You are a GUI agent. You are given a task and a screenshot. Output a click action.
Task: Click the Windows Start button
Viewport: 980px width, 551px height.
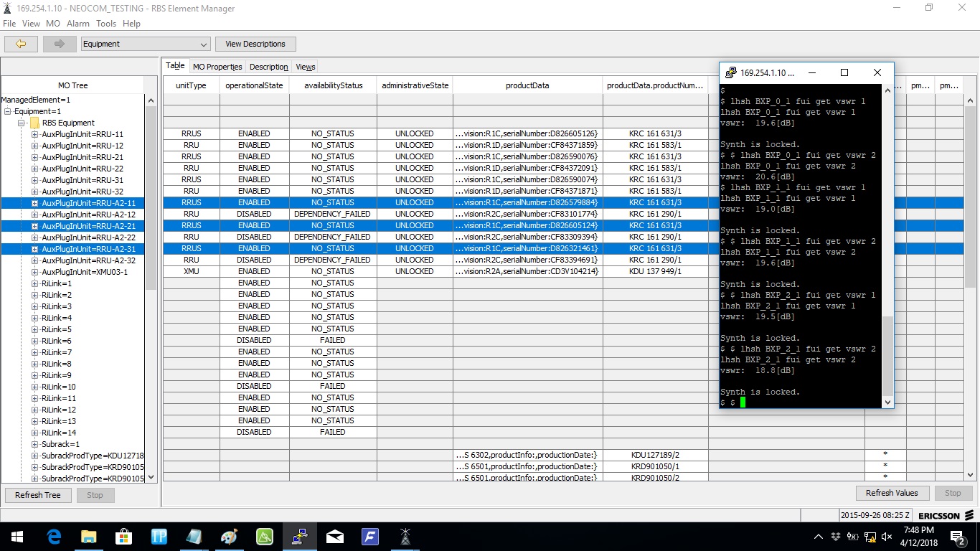[x=17, y=537]
